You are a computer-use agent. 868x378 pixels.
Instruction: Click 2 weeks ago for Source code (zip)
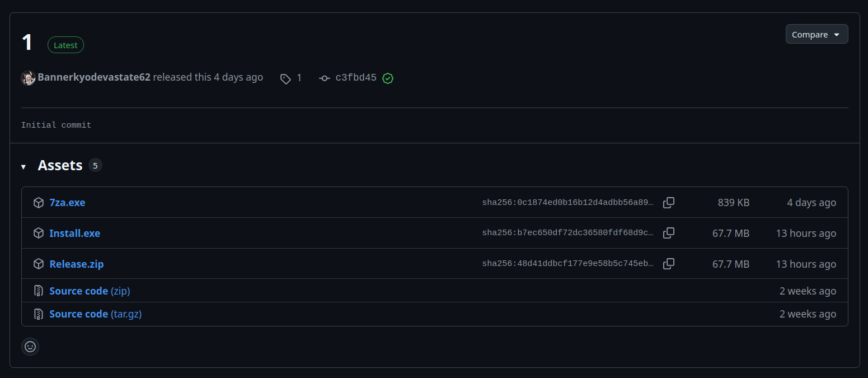click(x=808, y=291)
